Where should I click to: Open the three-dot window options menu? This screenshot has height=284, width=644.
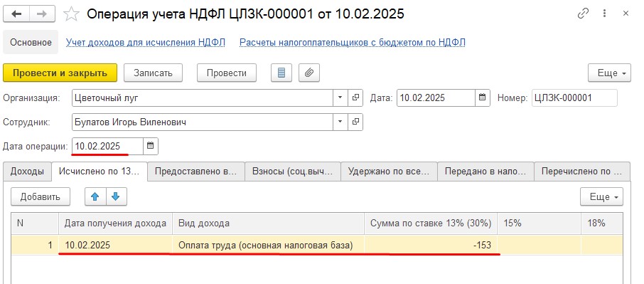pos(605,14)
